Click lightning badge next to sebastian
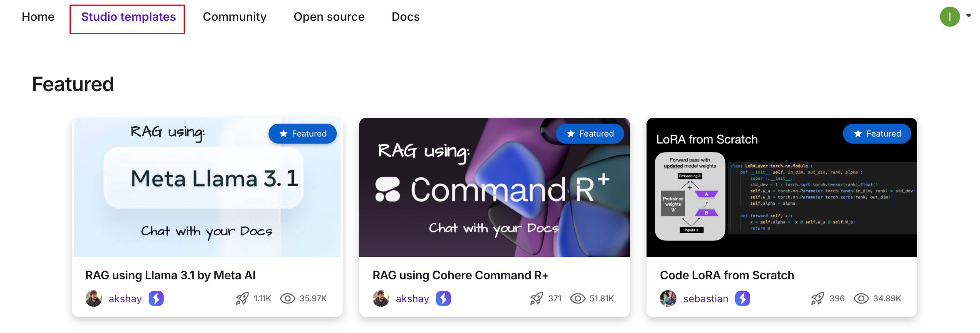The image size is (980, 333). pyautogui.click(x=742, y=298)
